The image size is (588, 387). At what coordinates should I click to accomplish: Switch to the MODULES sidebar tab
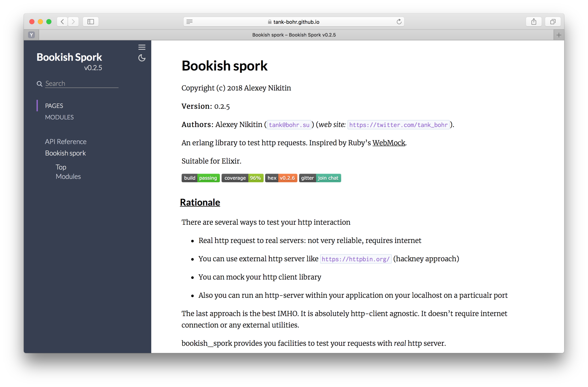pyautogui.click(x=59, y=117)
